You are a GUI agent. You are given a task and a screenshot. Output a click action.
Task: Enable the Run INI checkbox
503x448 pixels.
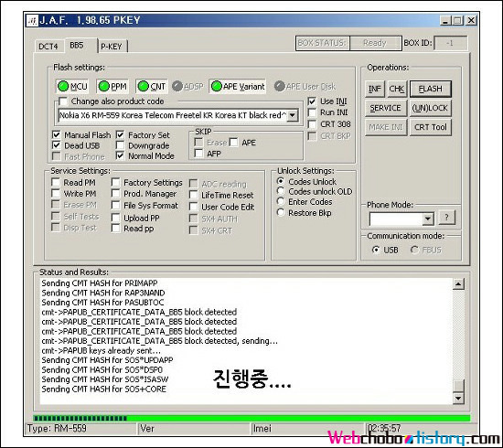(312, 112)
